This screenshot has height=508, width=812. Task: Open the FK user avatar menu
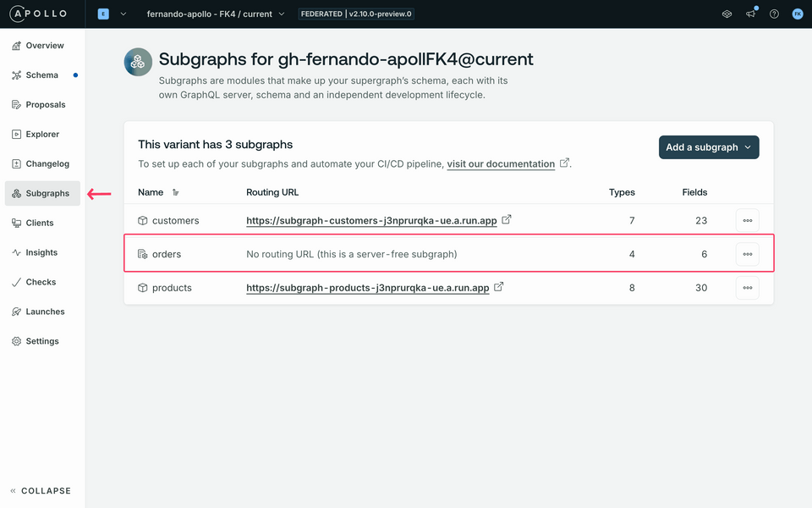(x=798, y=14)
